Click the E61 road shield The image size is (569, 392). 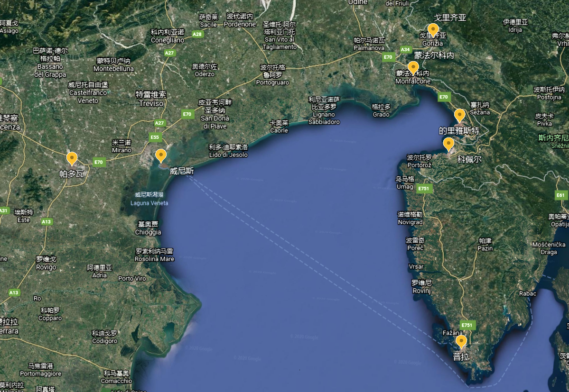pos(561,195)
